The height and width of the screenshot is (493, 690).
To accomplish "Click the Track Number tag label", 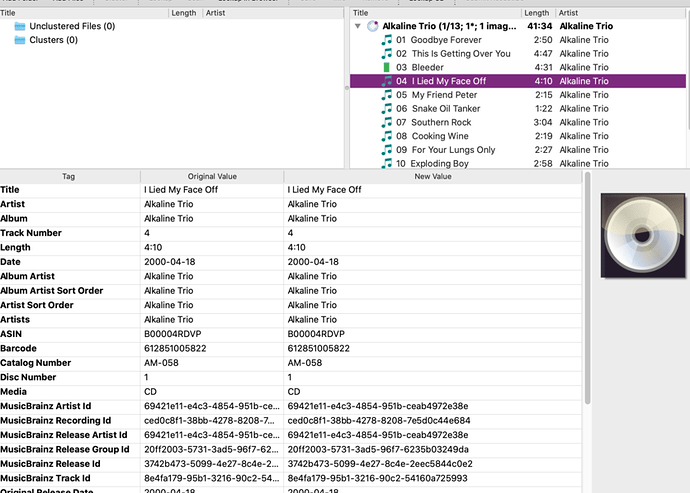I will pos(31,233).
